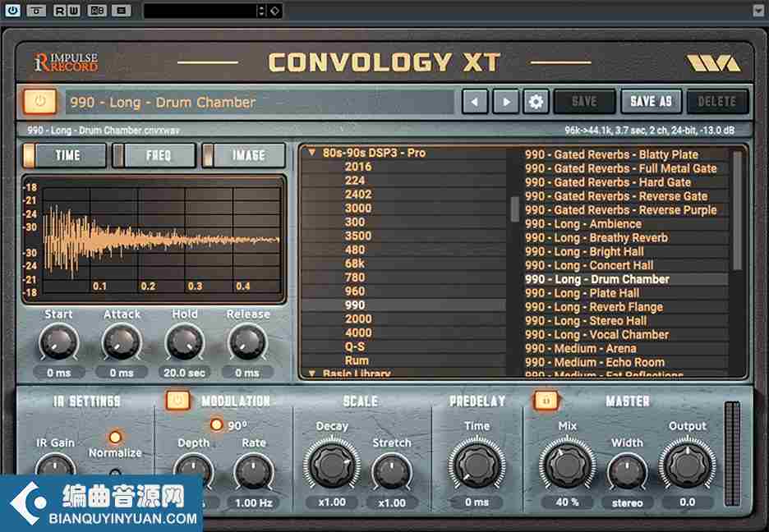The image size is (769, 532).
Task: Click the preset name field 990 - Long - Drum Chamber
Action: (x=260, y=102)
